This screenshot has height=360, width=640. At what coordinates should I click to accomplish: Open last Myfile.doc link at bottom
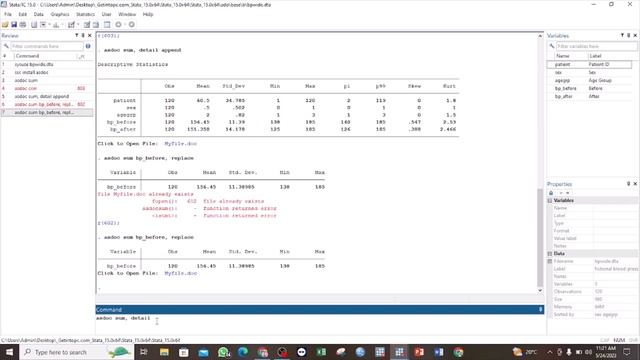tap(180, 273)
